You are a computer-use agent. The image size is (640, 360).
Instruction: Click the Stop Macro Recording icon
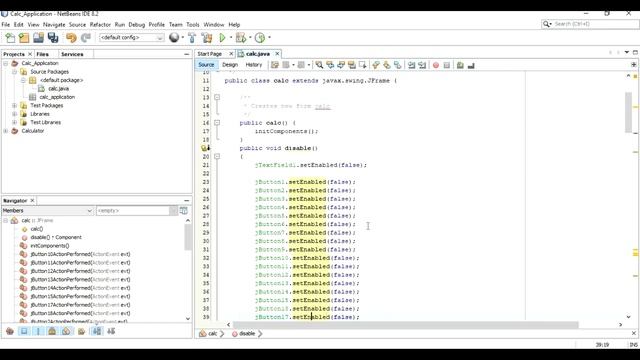(447, 65)
